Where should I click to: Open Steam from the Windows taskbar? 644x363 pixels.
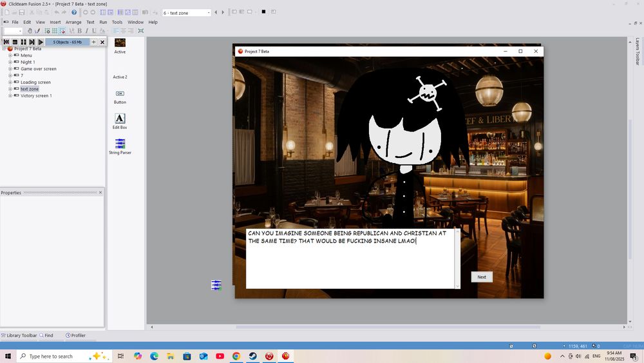253,356
